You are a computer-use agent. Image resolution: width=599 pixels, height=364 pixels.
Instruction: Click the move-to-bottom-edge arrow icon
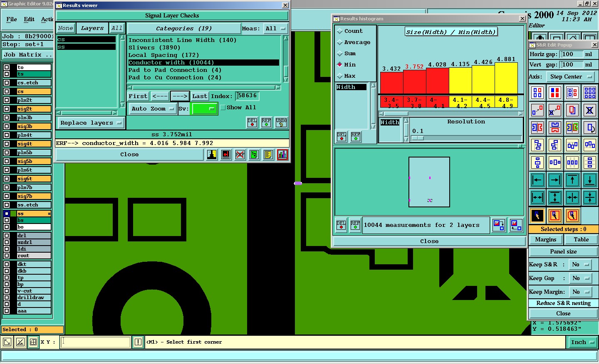pos(590,180)
